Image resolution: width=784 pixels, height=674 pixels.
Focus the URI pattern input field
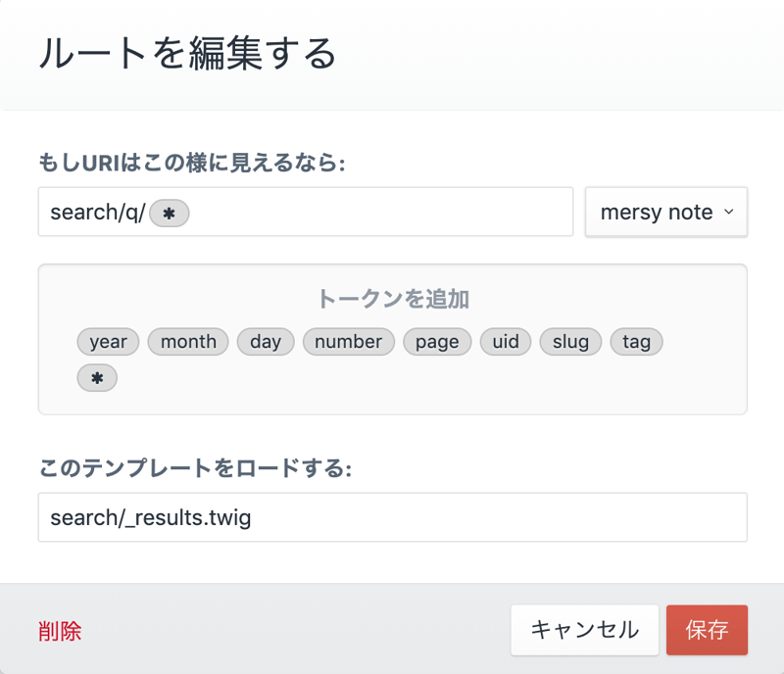[x=372, y=213]
